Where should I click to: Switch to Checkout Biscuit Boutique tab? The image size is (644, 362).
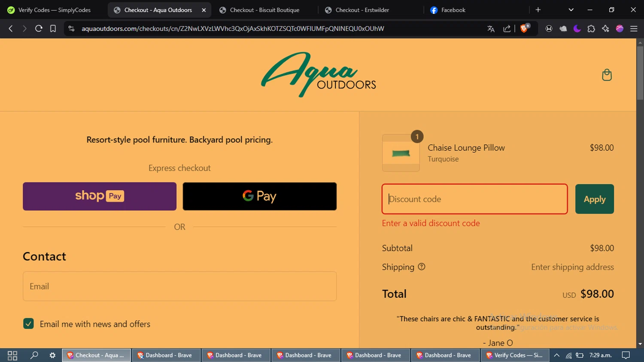264,10
